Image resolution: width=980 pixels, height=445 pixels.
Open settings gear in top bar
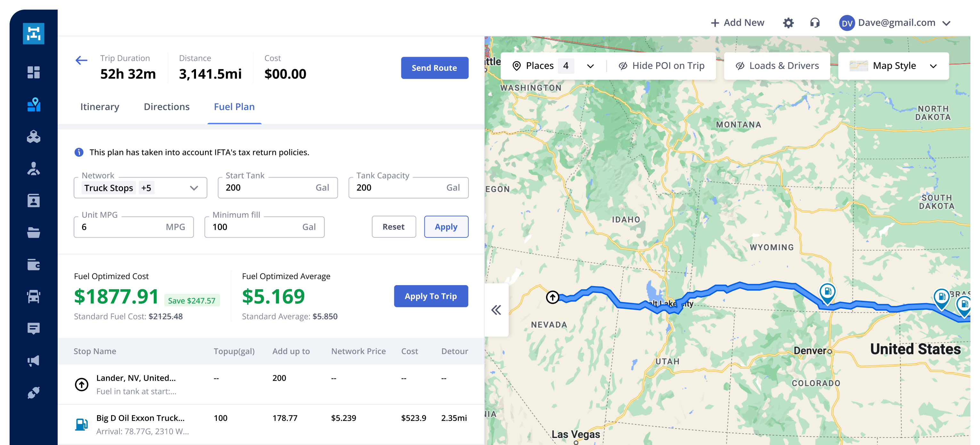(x=788, y=23)
